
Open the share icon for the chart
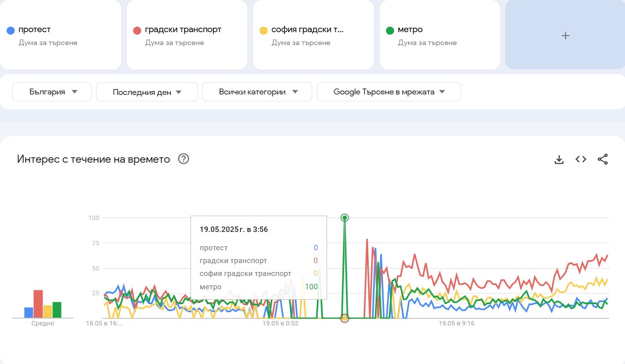pos(602,159)
